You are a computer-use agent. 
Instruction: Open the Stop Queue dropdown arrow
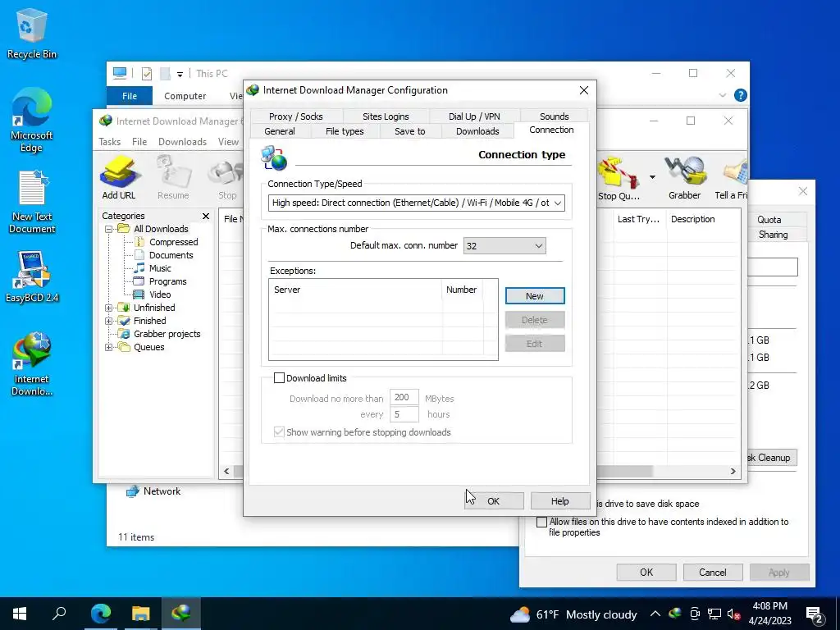tap(652, 177)
